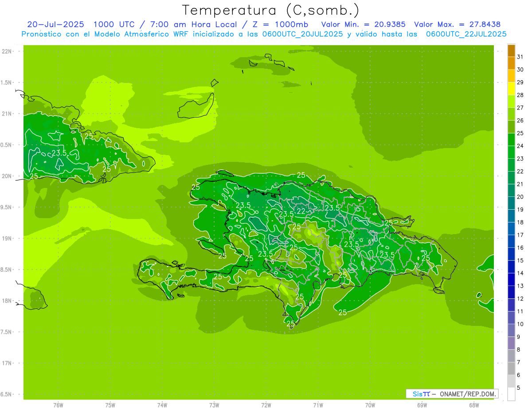532x411 pixels.
Task: Pick the amber swatch between 29 and 30
Action: pyautogui.click(x=511, y=76)
